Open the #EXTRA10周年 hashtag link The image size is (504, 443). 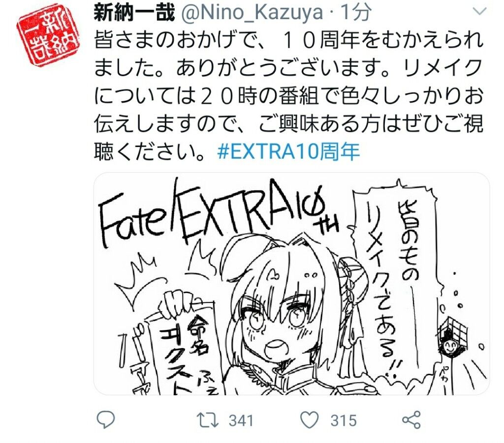288,152
